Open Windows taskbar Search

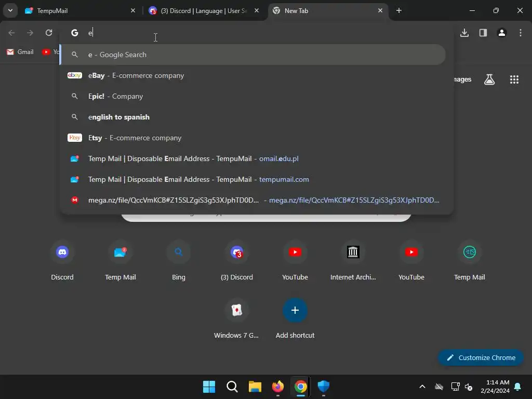232,387
